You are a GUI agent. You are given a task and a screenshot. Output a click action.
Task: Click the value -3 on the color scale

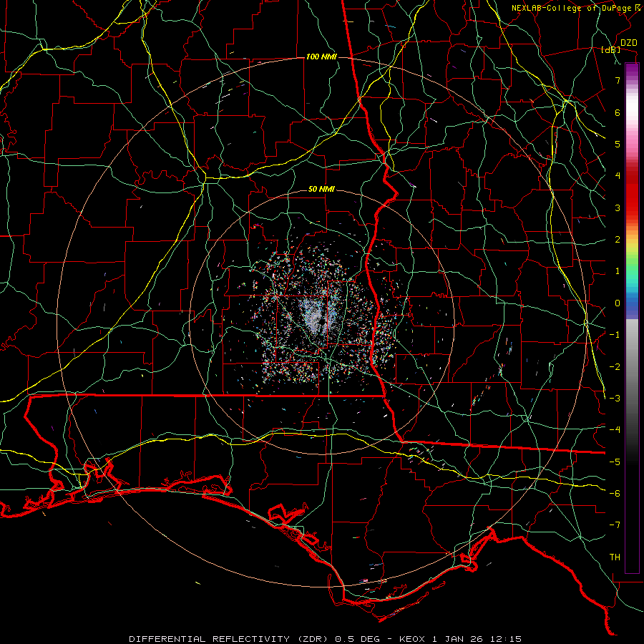[x=615, y=398]
